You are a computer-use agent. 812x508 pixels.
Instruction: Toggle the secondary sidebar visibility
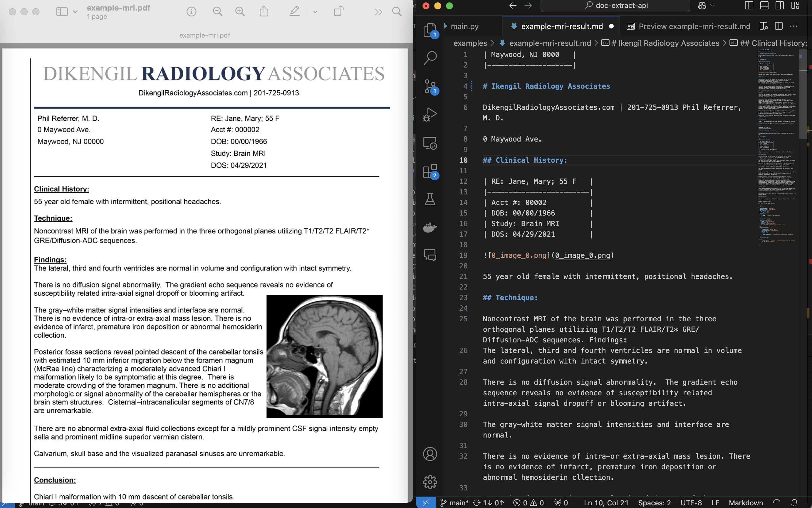pos(779,5)
